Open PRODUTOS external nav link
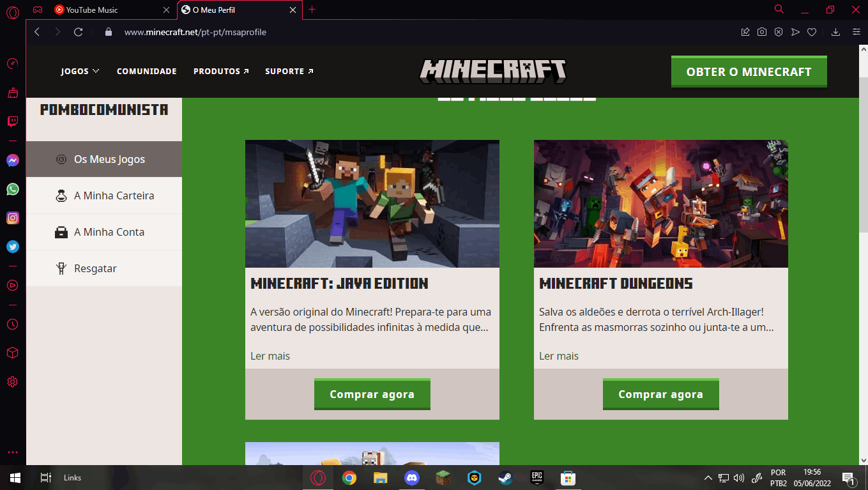 221,71
